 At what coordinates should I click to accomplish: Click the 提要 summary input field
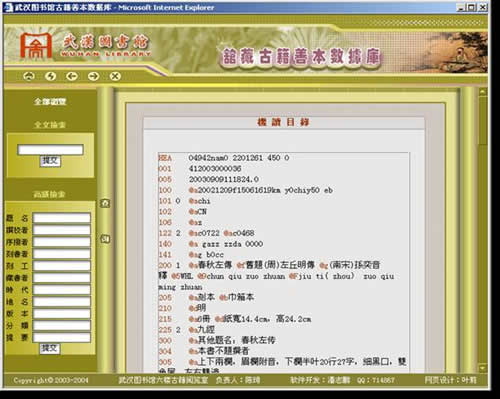tap(62, 337)
